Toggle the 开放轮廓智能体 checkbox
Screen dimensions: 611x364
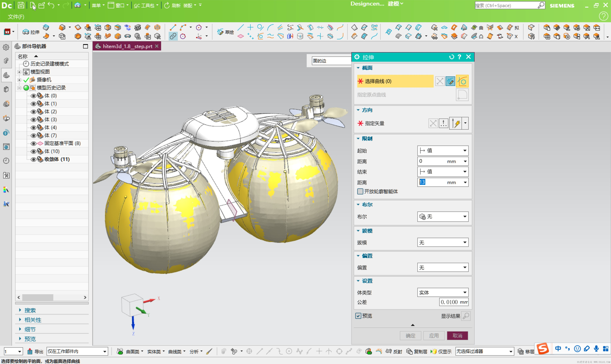[x=360, y=191]
